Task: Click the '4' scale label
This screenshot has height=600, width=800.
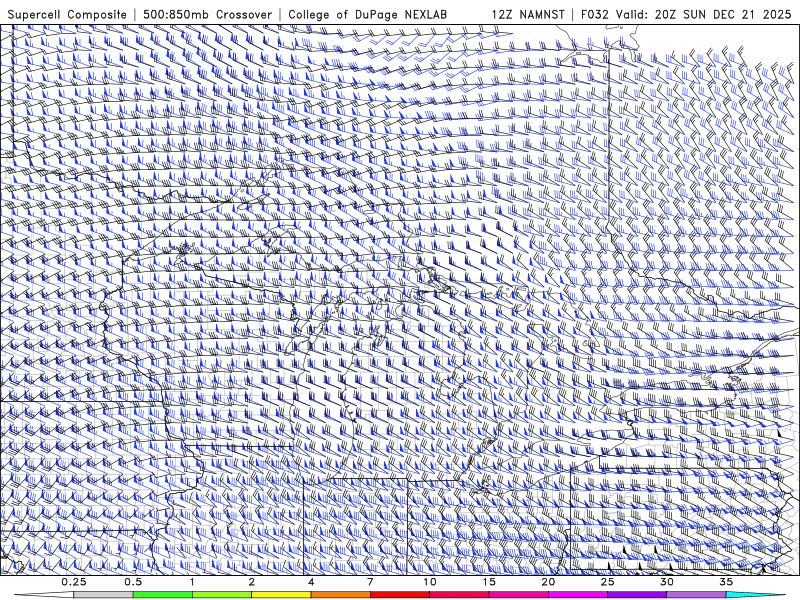Action: pos(311,582)
